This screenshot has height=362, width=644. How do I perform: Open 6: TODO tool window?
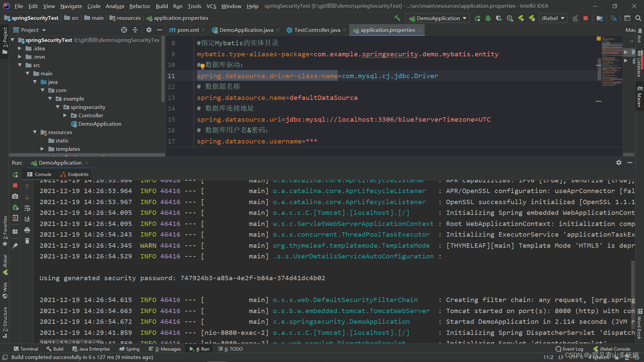click(x=230, y=349)
